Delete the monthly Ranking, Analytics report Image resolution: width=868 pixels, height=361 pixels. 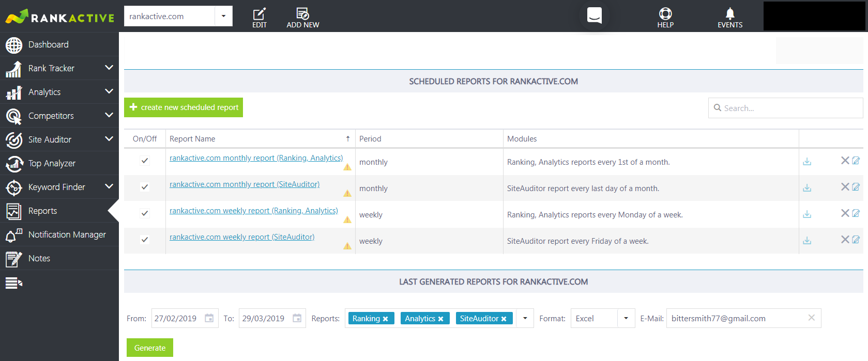(845, 161)
